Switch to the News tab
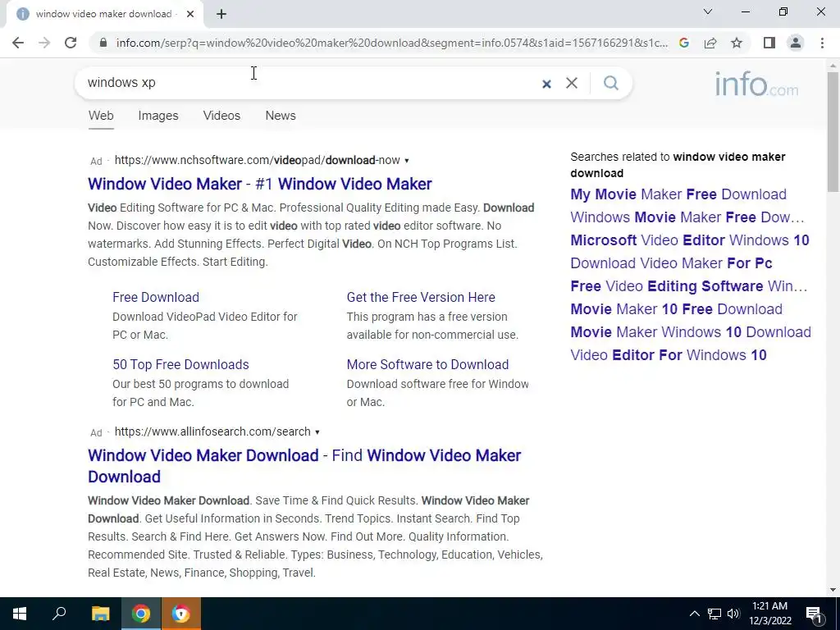 click(x=281, y=116)
